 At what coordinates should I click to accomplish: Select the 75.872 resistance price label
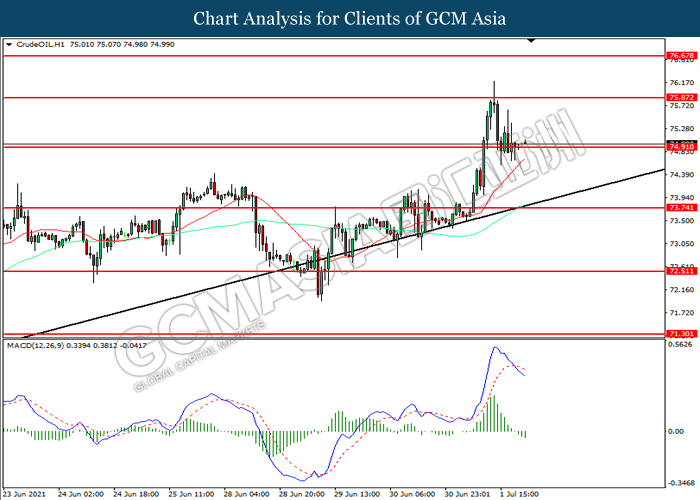681,97
